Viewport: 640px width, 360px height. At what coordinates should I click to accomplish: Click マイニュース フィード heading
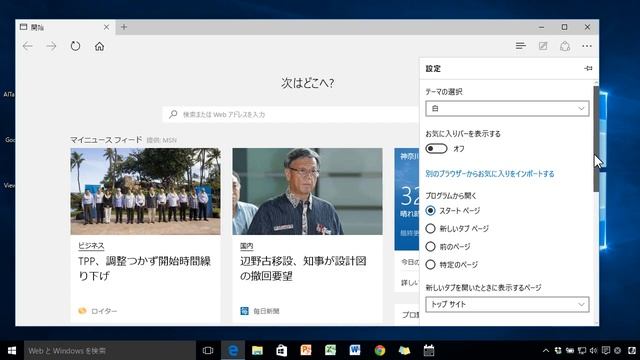[106, 140]
